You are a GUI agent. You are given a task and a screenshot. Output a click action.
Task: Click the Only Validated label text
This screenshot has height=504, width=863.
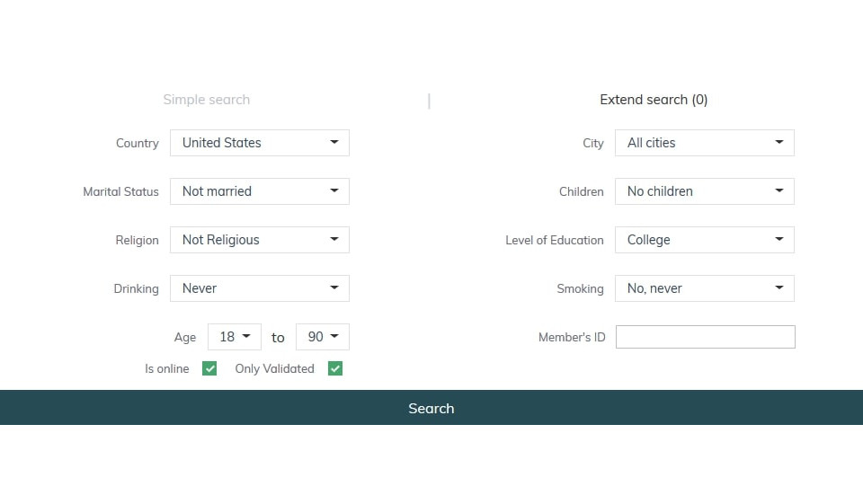tap(274, 368)
